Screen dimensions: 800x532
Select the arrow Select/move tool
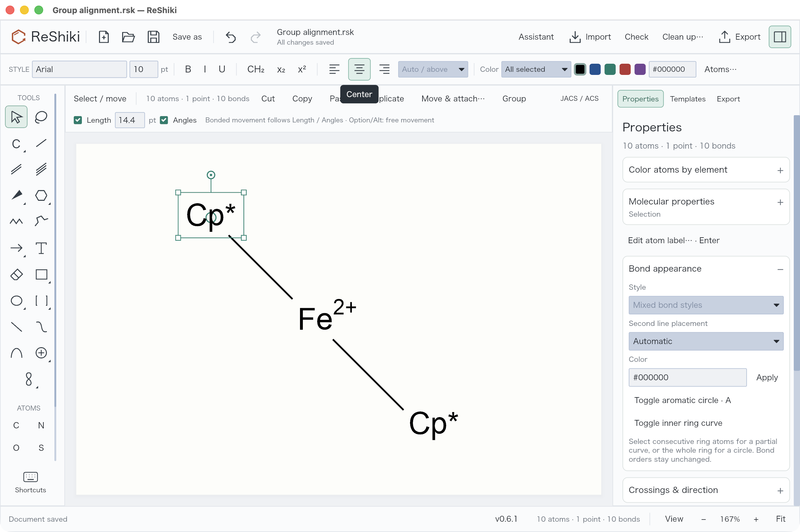click(16, 117)
